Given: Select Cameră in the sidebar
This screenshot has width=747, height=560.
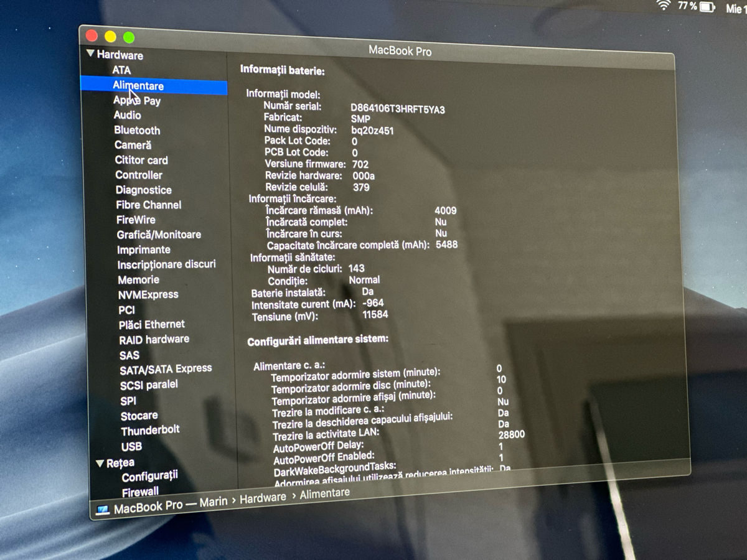Looking at the screenshot, I should coord(133,145).
